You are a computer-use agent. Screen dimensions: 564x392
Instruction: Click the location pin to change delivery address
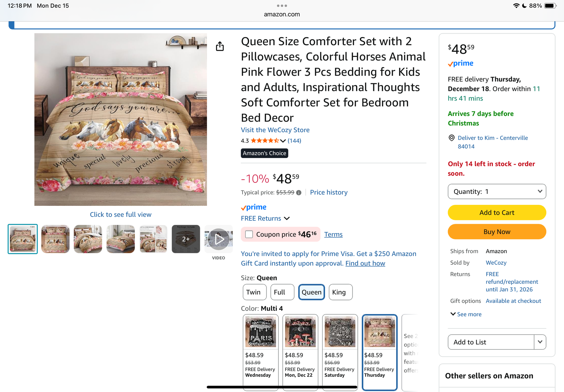pos(451,138)
